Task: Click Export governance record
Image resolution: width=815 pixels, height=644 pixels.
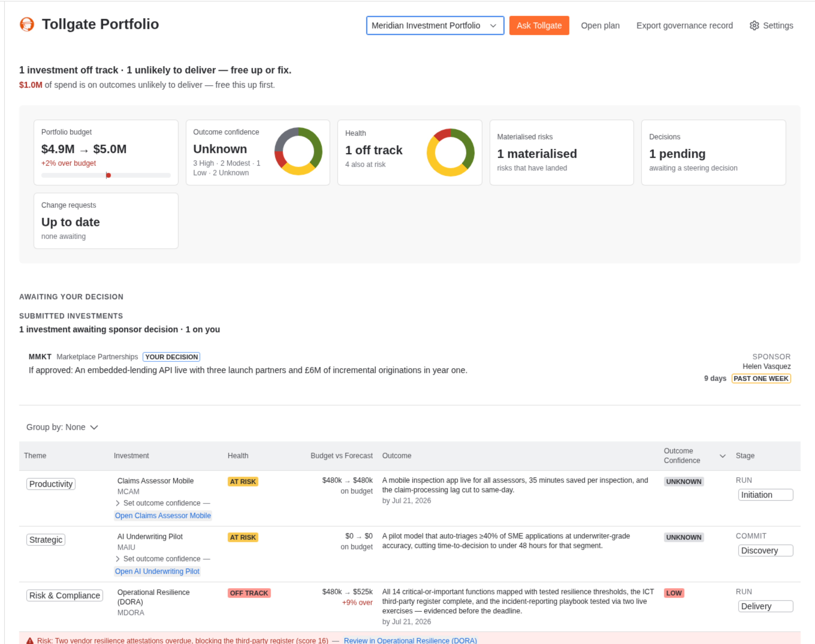Action: (685, 26)
